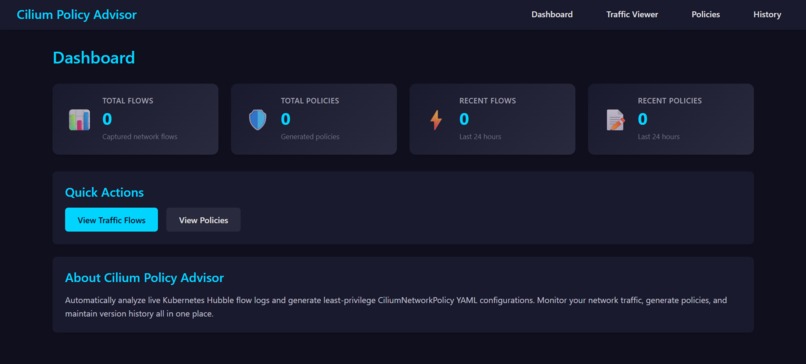Open the Dashboard nav item

tap(552, 14)
